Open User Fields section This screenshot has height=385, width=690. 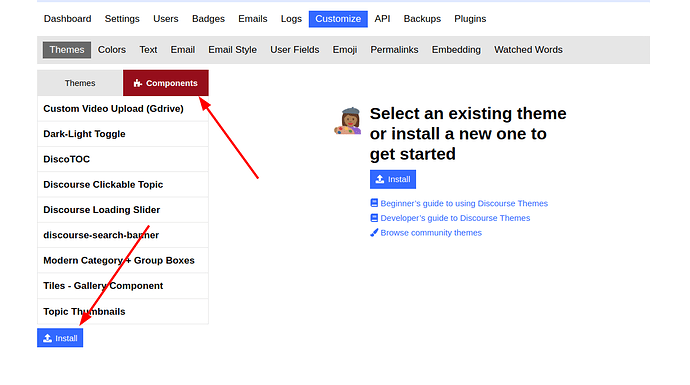[295, 50]
